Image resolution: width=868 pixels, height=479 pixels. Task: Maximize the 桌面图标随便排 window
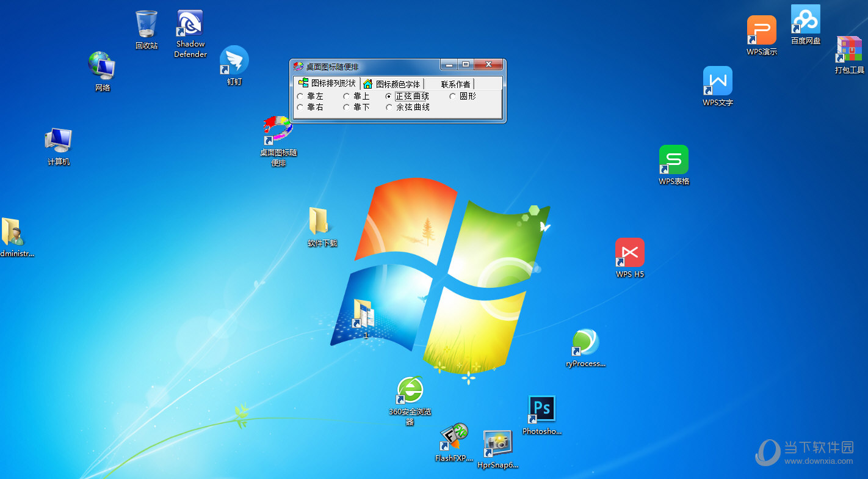click(465, 65)
